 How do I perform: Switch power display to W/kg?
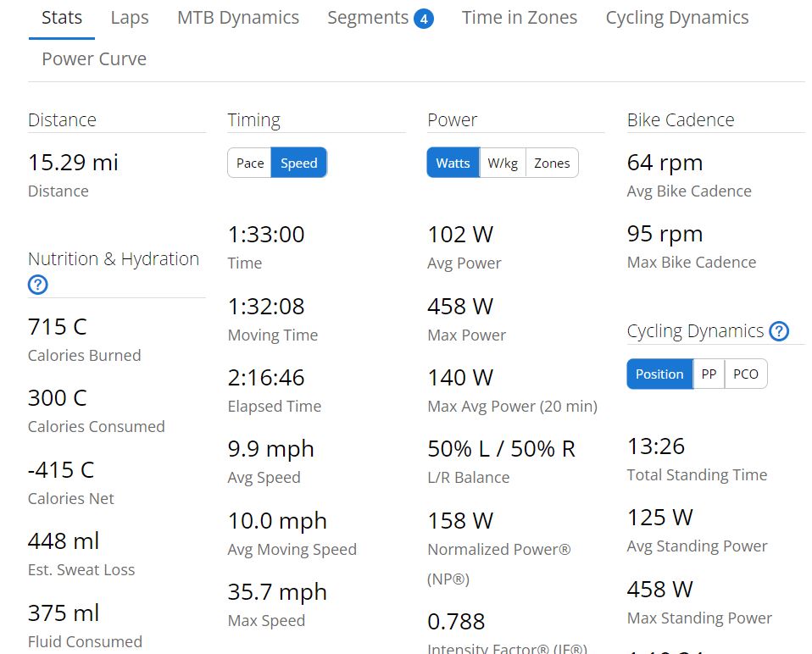pyautogui.click(x=503, y=163)
